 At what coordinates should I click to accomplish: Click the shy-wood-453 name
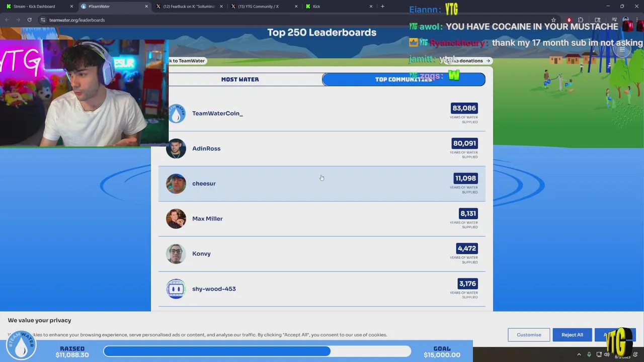[214, 289]
